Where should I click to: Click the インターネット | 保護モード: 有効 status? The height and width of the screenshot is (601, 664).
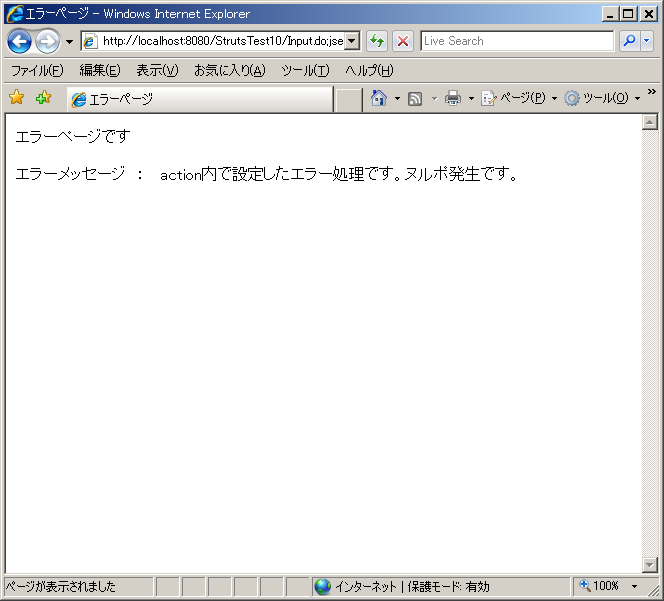pyautogui.click(x=412, y=587)
